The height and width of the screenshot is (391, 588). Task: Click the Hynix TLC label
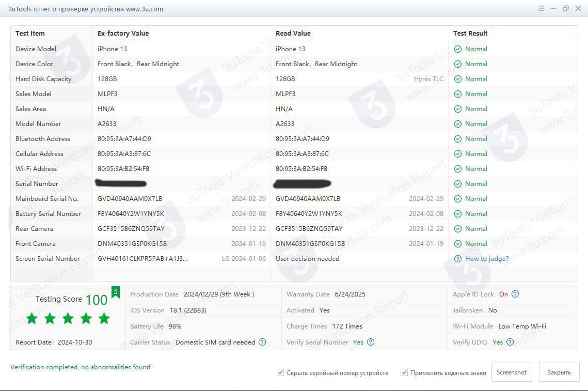428,79
